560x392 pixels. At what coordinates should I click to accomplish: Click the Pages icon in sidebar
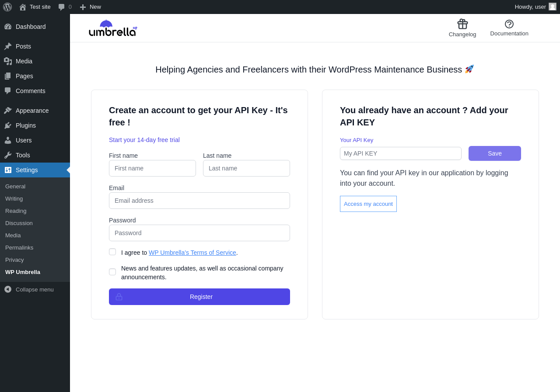[x=8, y=76]
